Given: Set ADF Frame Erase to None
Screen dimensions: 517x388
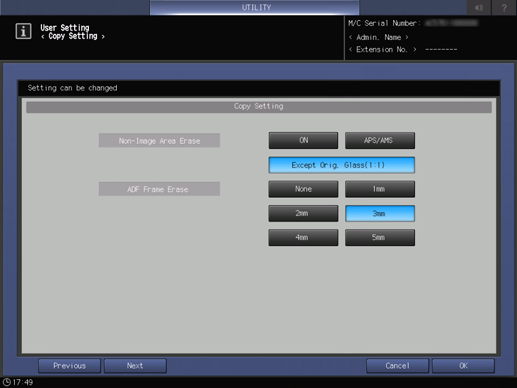Looking at the screenshot, I should 303,189.
